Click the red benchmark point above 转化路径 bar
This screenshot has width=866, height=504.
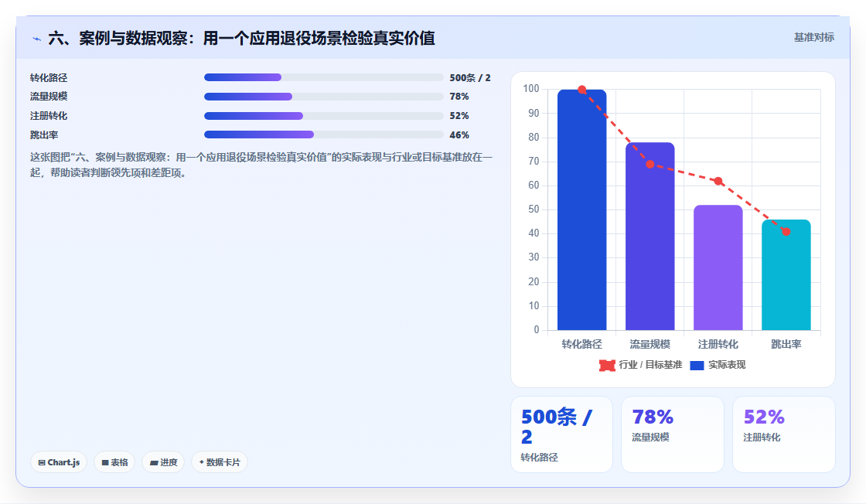581,90
